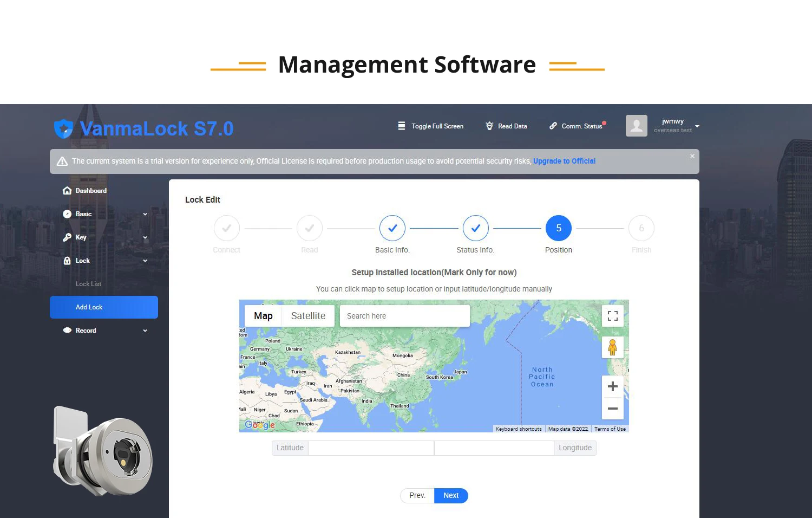
Task: Click the Saudi Arabia label on map
Action: pos(313,400)
